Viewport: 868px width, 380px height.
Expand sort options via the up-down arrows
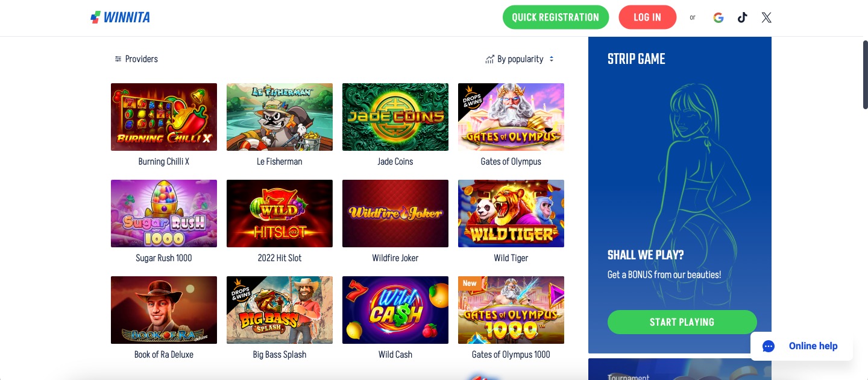[552, 59]
